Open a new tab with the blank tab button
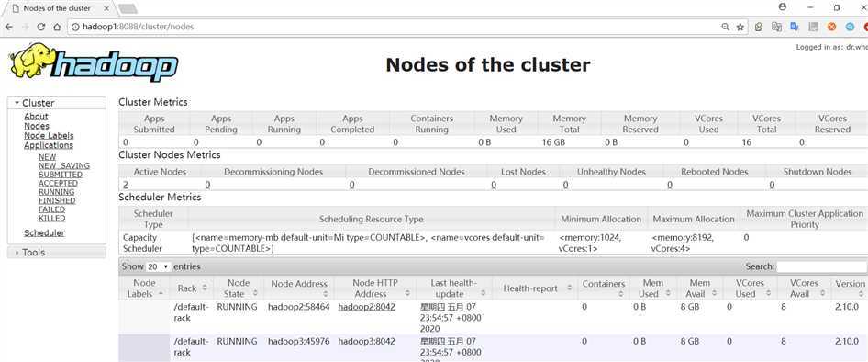868x362 pixels. pyautogui.click(x=128, y=8)
